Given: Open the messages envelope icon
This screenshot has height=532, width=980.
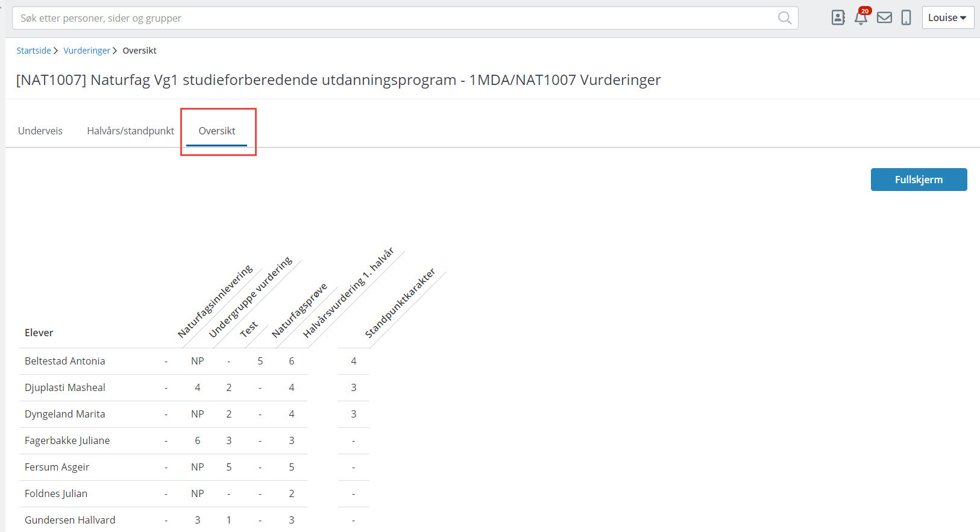Looking at the screenshot, I should point(884,17).
